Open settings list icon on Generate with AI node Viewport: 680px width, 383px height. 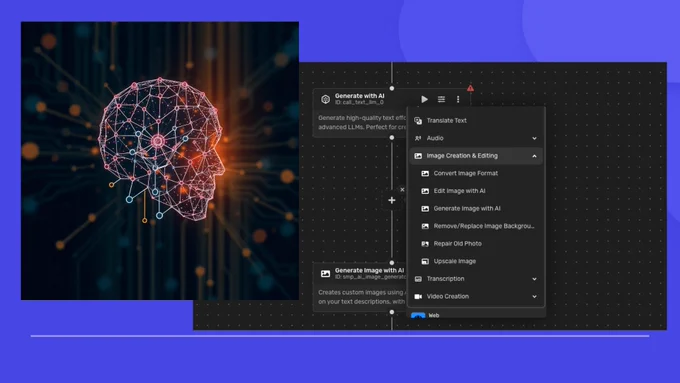[x=441, y=99]
